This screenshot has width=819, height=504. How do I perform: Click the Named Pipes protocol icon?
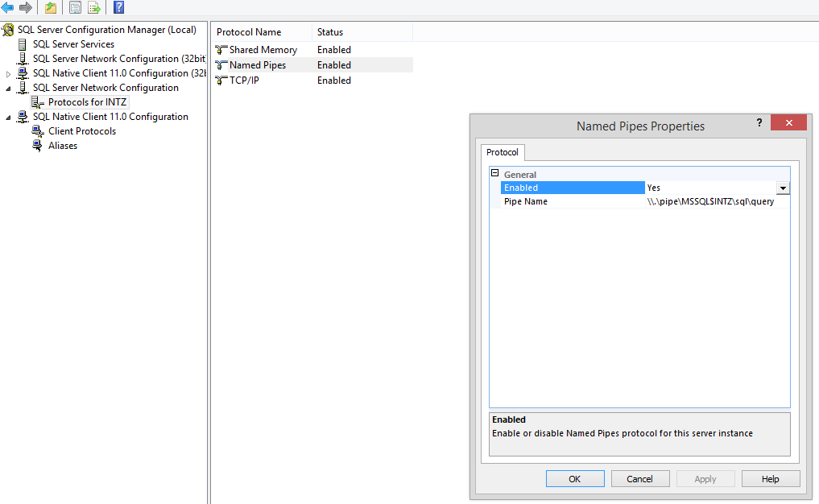221,64
